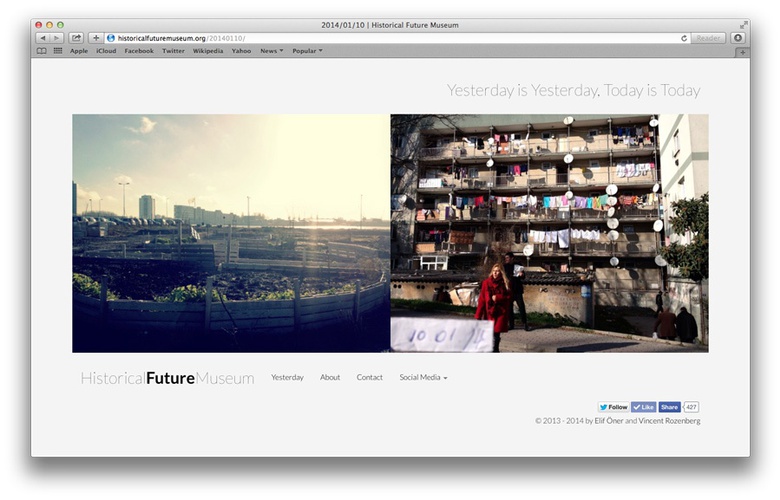Viewport: 780px width, 500px height.
Task: Go back with the Safari back arrow
Action: (x=42, y=38)
